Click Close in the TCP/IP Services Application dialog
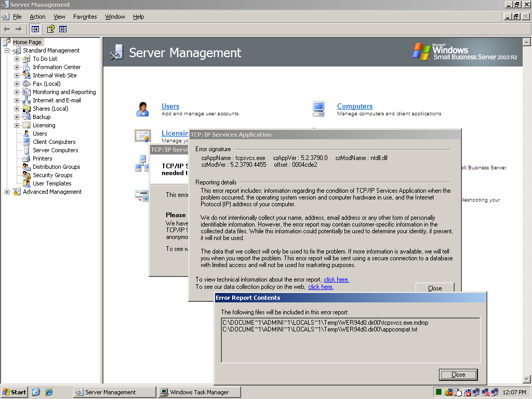532x399 pixels. [435, 287]
